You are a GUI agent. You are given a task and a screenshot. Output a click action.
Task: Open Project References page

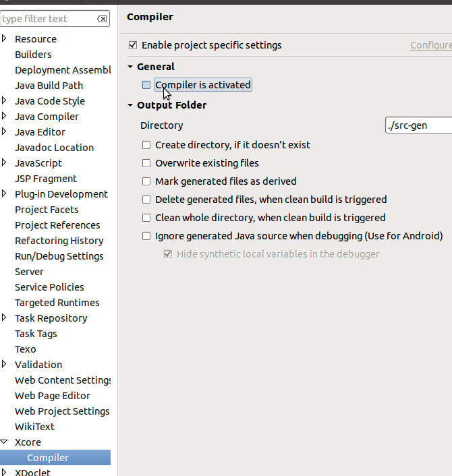[57, 225]
